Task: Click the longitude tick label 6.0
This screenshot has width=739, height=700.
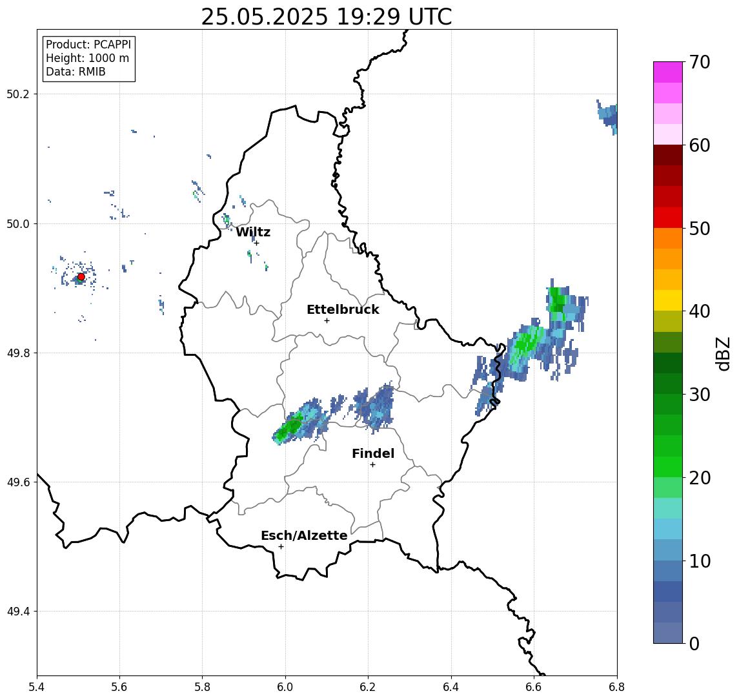Action: pyautogui.click(x=285, y=687)
